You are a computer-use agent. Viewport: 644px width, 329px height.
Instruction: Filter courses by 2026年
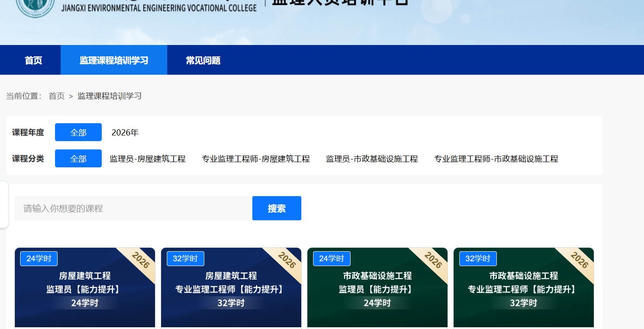coord(125,132)
